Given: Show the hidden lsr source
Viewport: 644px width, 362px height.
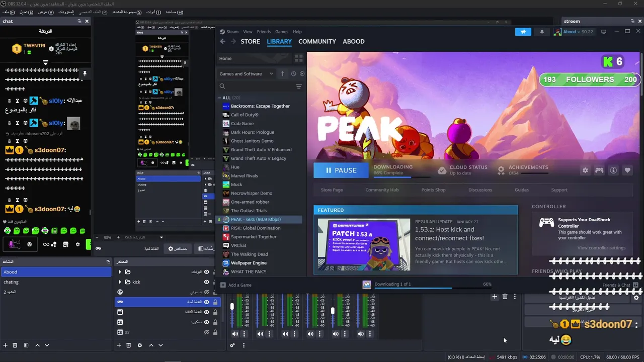Looking at the screenshot, I should coord(206,332).
